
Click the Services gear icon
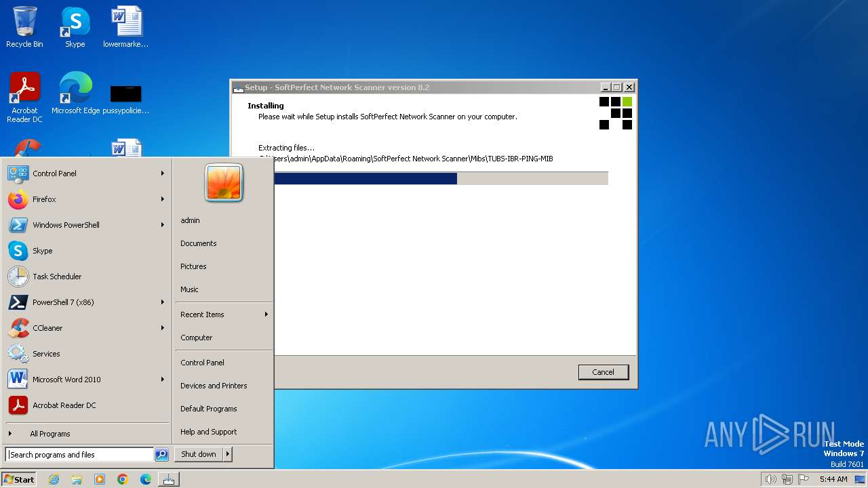click(x=18, y=354)
